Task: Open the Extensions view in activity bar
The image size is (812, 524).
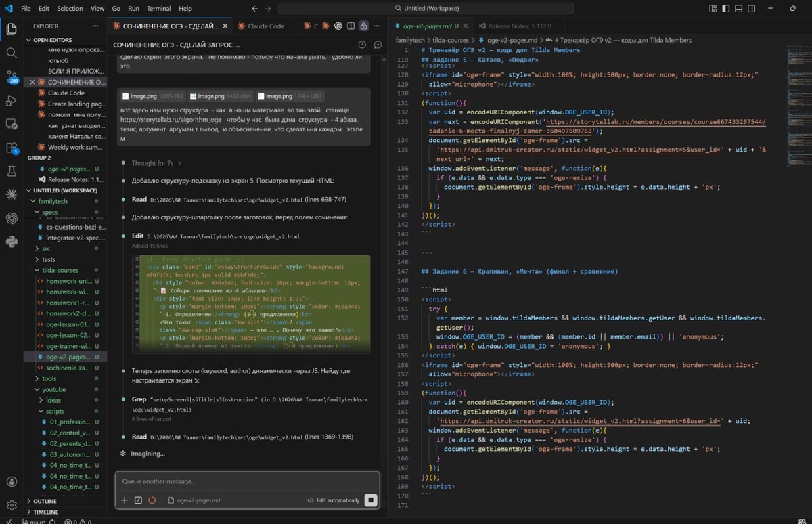Action: click(12, 148)
